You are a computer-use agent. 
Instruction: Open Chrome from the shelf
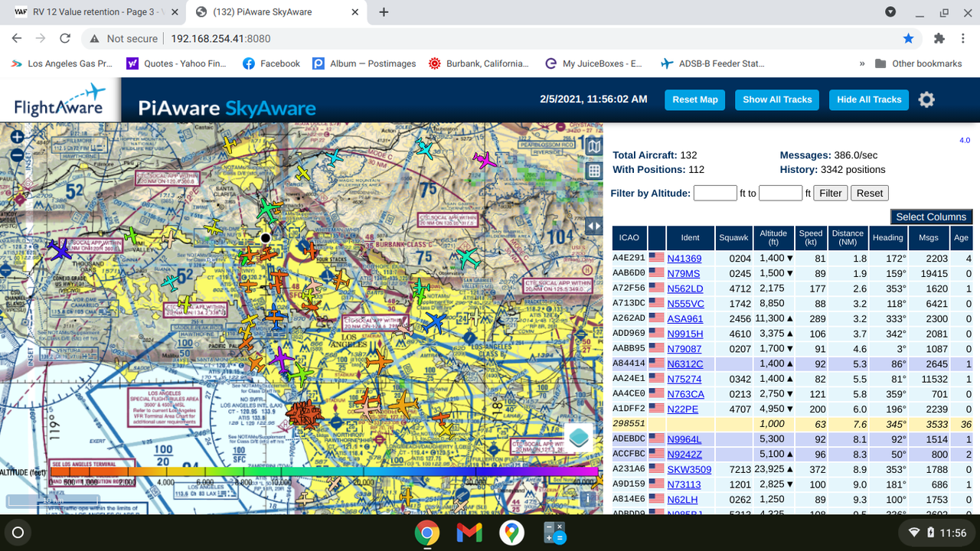pos(426,533)
